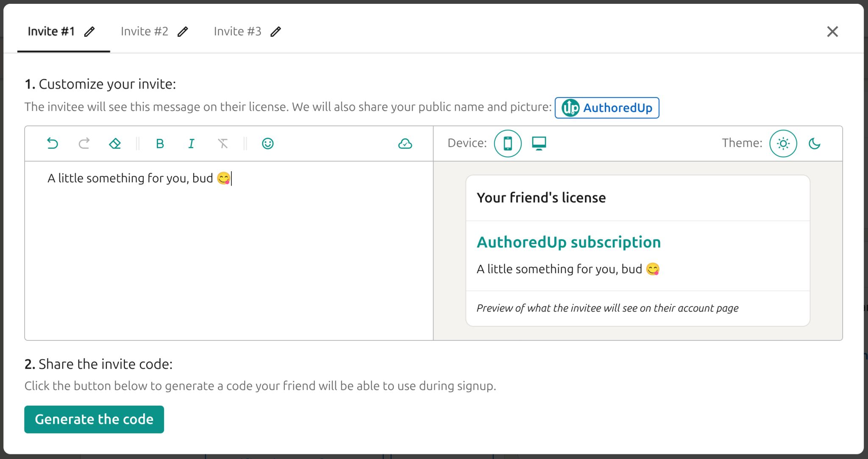Viewport: 868px width, 459px height.
Task: Toggle italic formatting with the I icon
Action: tap(191, 144)
